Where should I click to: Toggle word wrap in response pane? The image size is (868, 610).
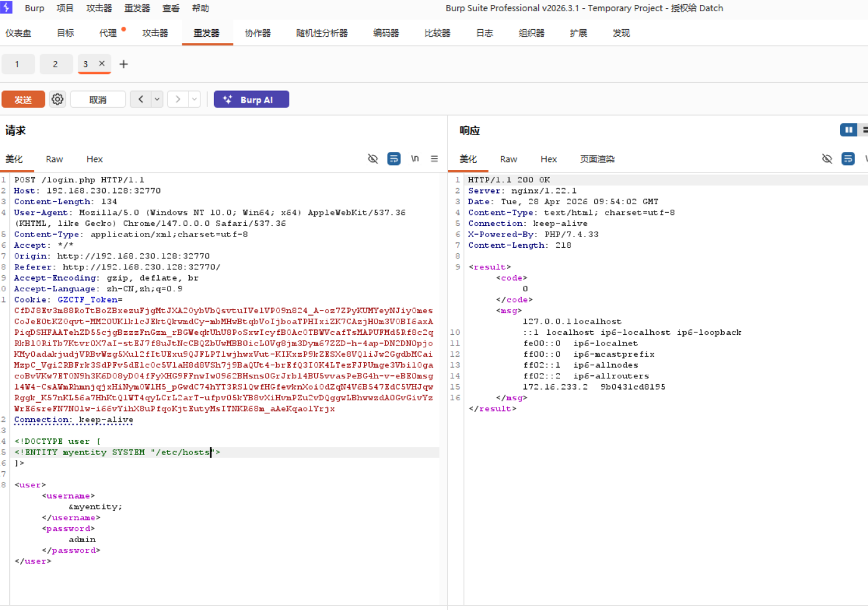click(848, 159)
